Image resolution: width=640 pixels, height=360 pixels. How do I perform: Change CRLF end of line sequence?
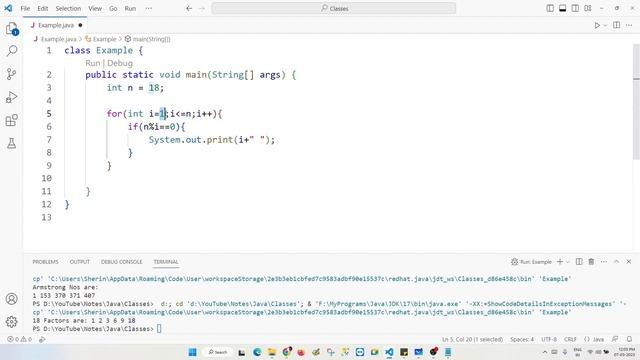[x=570, y=339]
